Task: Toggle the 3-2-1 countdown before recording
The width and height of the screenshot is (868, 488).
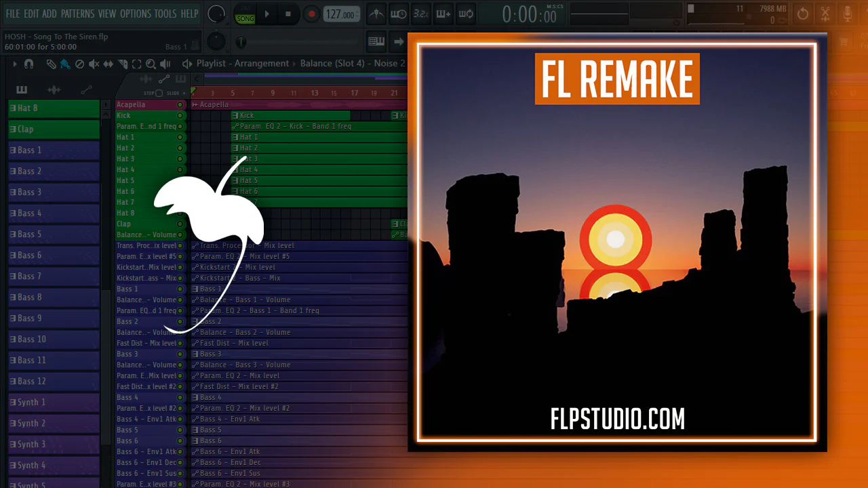Action: click(420, 14)
